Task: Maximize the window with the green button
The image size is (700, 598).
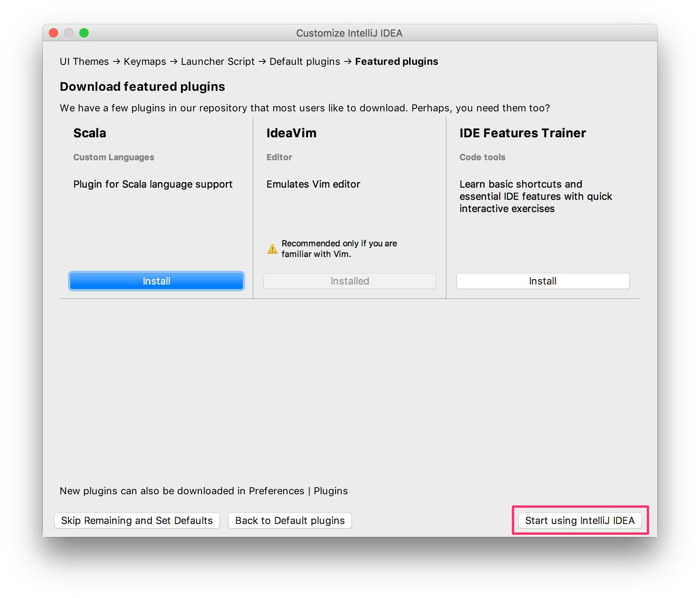Action: point(84,33)
